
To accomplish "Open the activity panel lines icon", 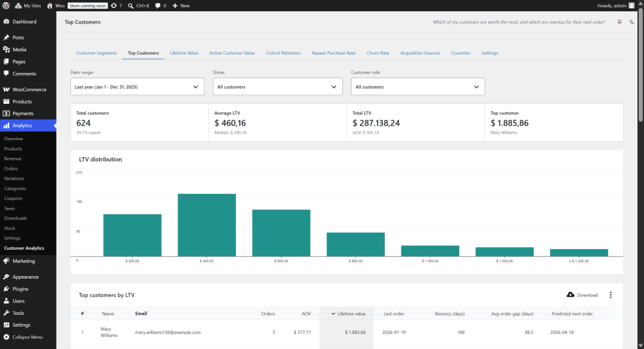I will [x=632, y=22].
